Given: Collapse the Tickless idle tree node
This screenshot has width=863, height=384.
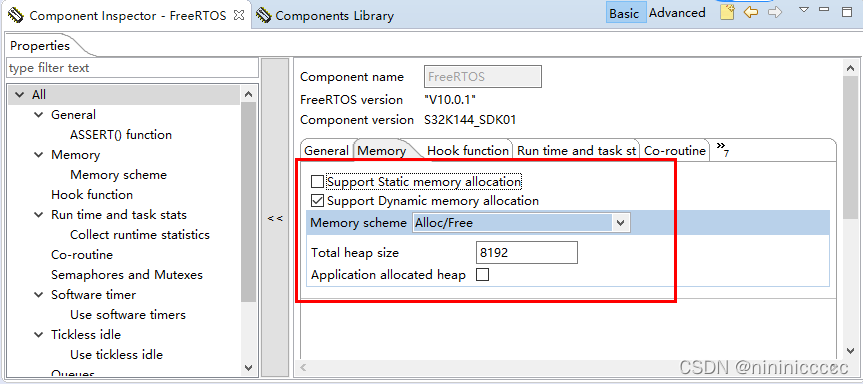Looking at the screenshot, I should [39, 334].
